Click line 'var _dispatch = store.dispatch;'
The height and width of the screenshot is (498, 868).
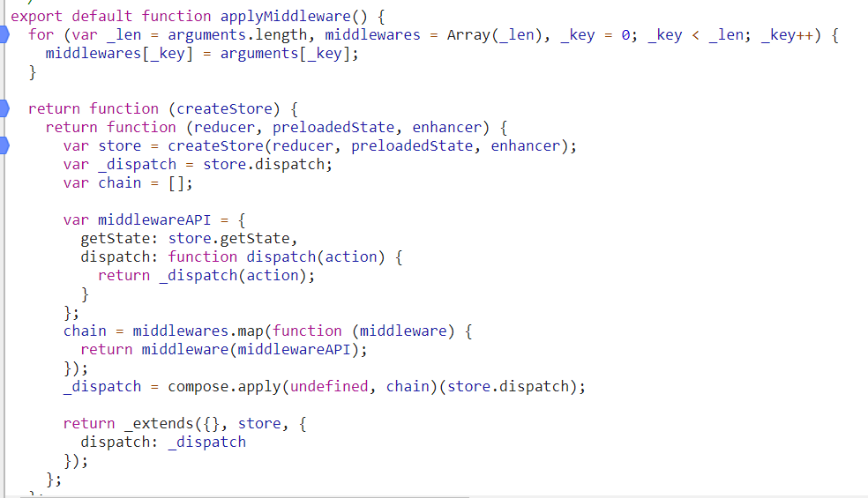coord(198,164)
